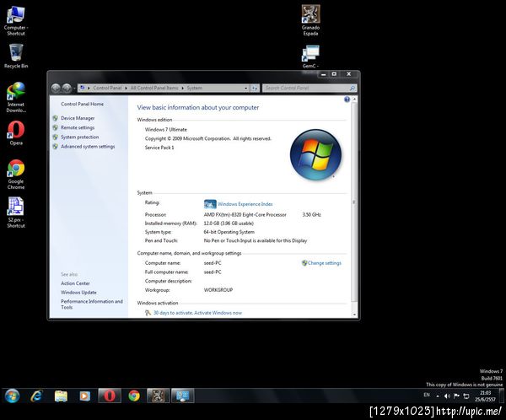The image size is (506, 420).
Task: Expand the address bar history dropdown
Action: click(x=246, y=88)
